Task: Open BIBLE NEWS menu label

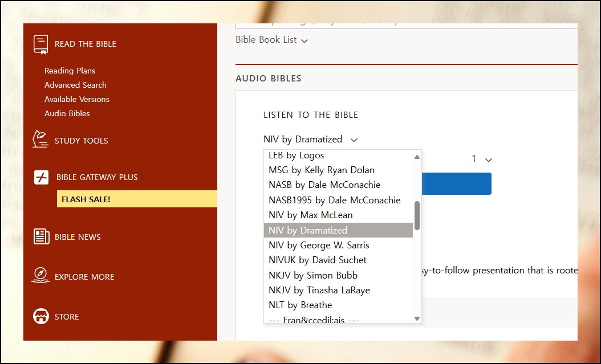Action: coord(78,237)
